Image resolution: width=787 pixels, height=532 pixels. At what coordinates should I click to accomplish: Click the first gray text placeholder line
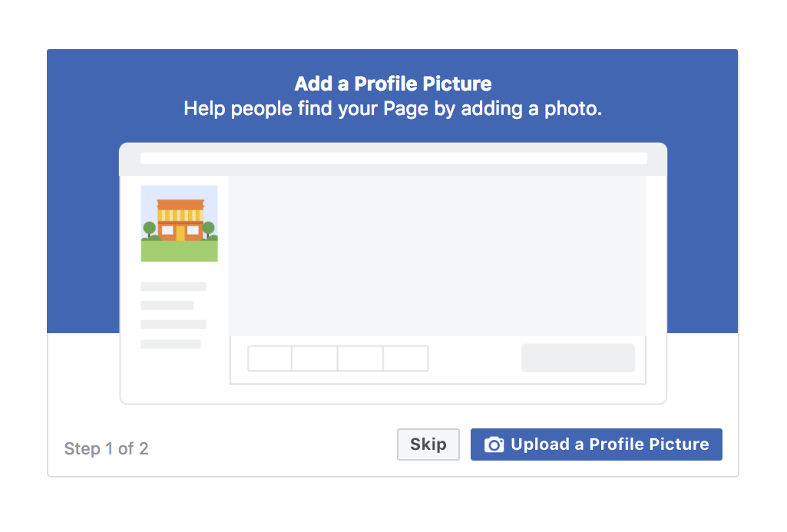173,286
